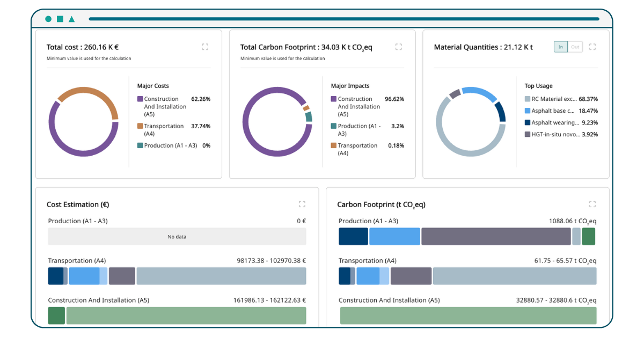Switch Material Quantities to Out
Viewport: 644px width, 337px height.
(575, 47)
